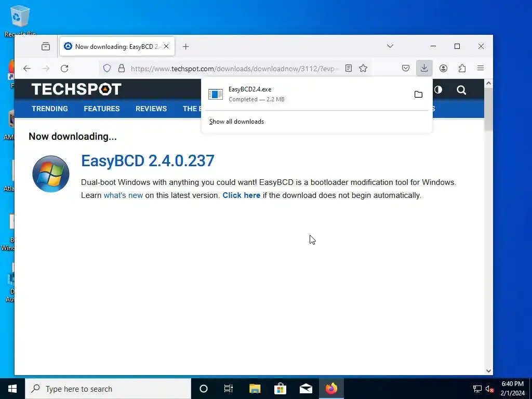Image resolution: width=532 pixels, height=399 pixels.
Task: Click the page scrollbar up arrow
Action: coord(488,83)
